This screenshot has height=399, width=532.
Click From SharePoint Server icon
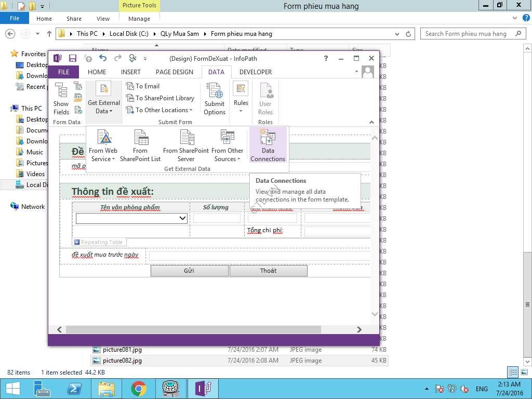coord(186,145)
